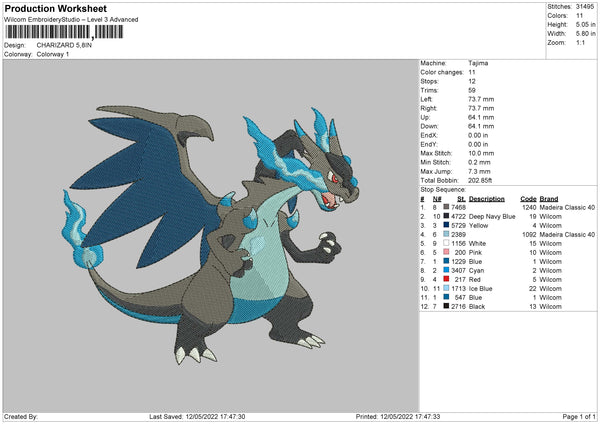Screen dimensions: 600x424
Task: Click the light blue swatch beside 2389
Action: [x=446, y=234]
